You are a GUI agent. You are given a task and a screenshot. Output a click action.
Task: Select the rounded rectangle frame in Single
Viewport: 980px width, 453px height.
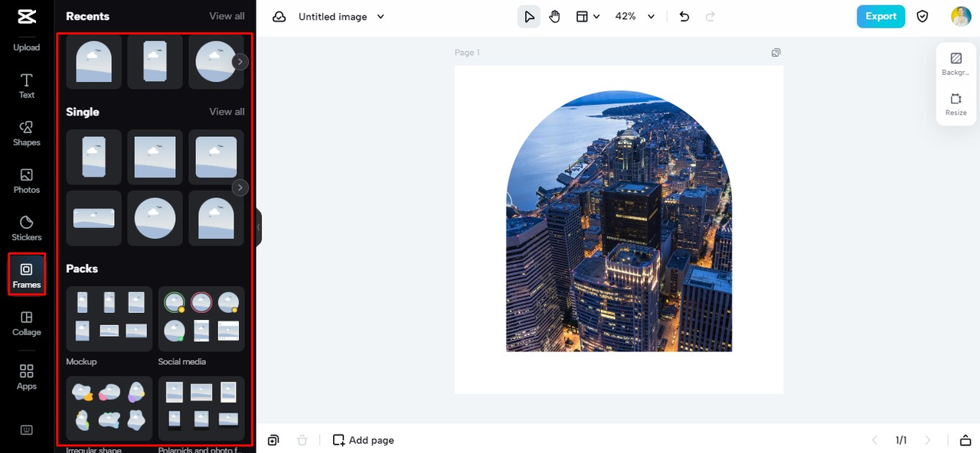pyautogui.click(x=216, y=157)
